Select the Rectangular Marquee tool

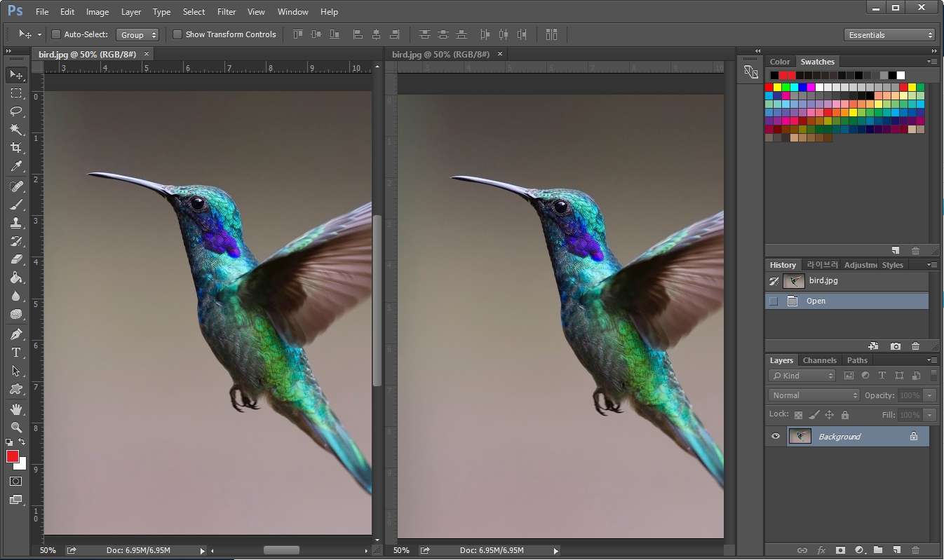tap(16, 93)
